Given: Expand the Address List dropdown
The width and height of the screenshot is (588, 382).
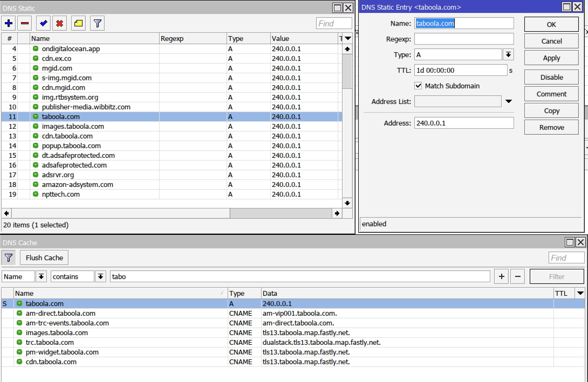Looking at the screenshot, I should (x=509, y=101).
